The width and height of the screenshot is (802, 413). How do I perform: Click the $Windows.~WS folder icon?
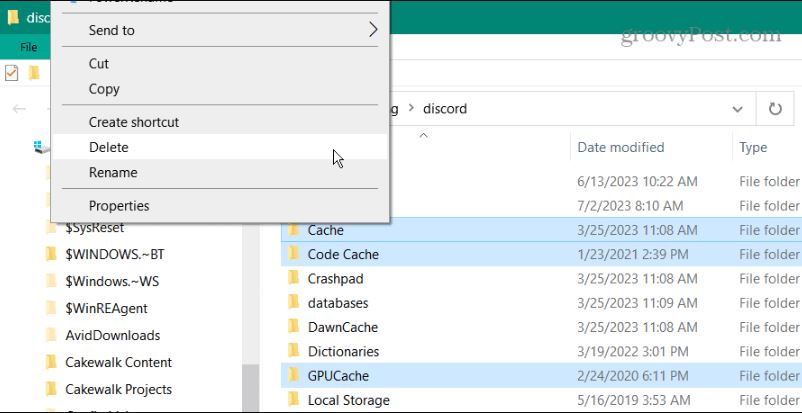(51, 280)
